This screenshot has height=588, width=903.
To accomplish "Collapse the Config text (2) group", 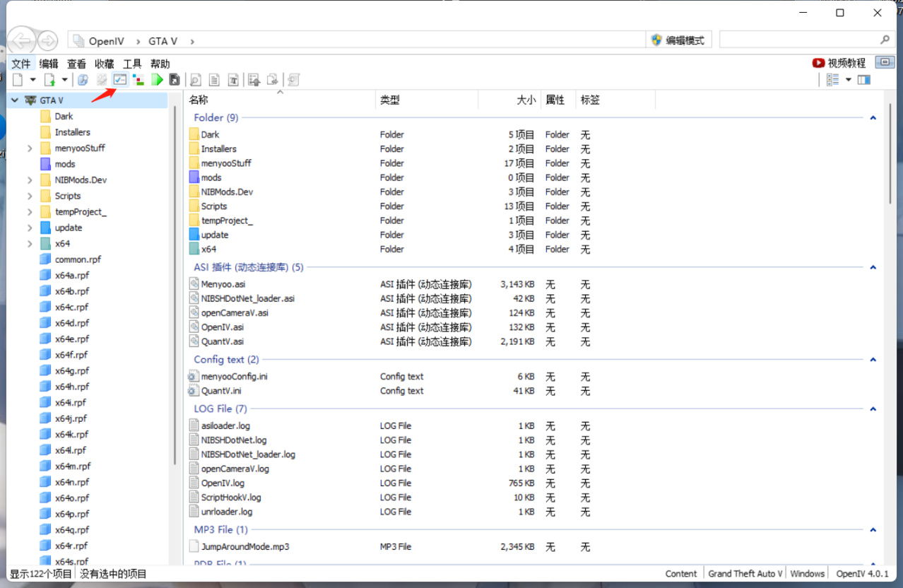I will click(873, 360).
